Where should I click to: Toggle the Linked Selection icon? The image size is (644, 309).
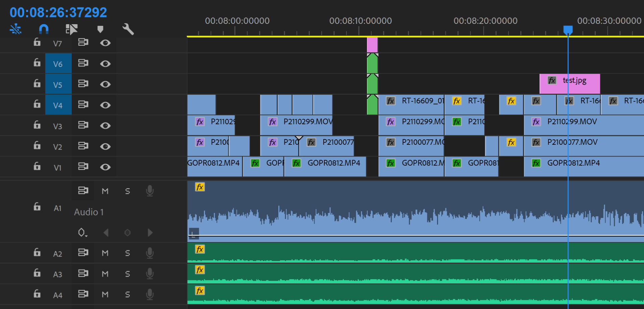pos(71,29)
